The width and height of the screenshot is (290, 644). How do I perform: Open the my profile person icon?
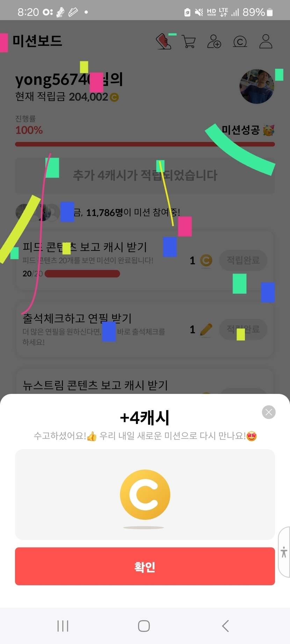[266, 42]
